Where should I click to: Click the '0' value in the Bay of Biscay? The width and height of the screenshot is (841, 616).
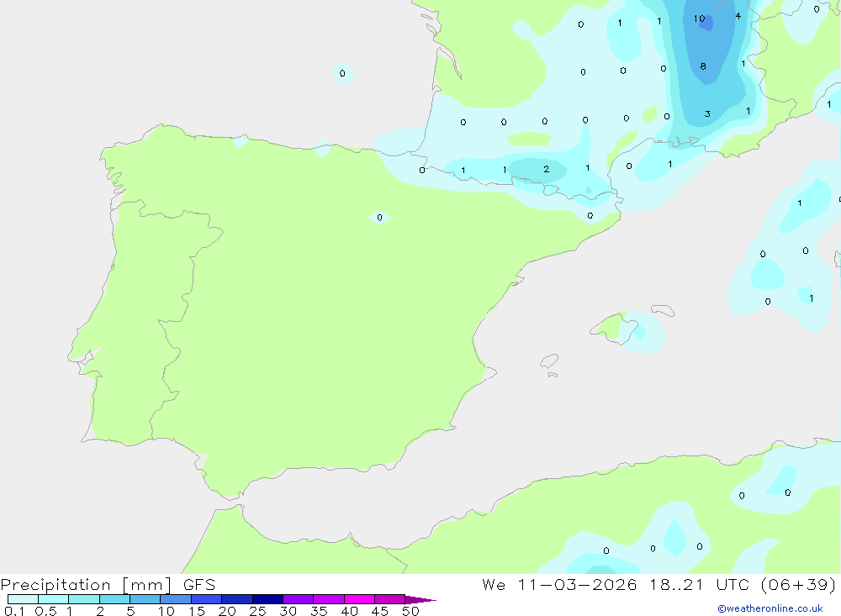[x=342, y=73]
